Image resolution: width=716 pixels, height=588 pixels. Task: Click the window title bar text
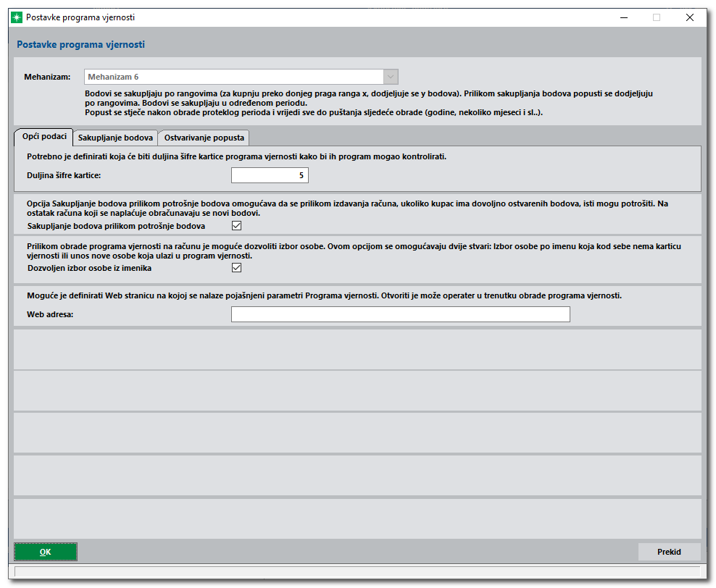80,17
